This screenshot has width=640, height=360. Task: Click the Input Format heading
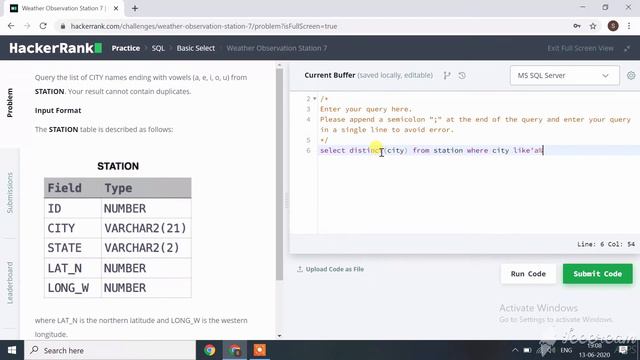[x=58, y=111]
